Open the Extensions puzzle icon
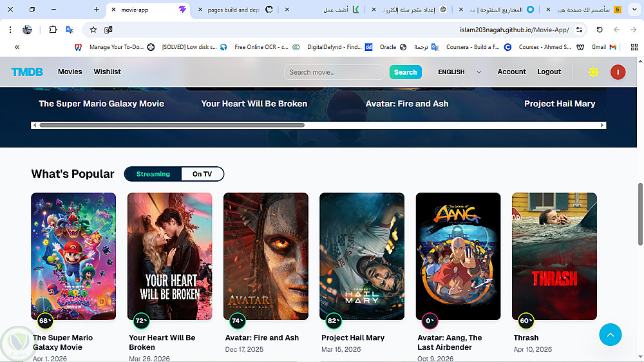This screenshot has width=644, height=362. [53, 30]
